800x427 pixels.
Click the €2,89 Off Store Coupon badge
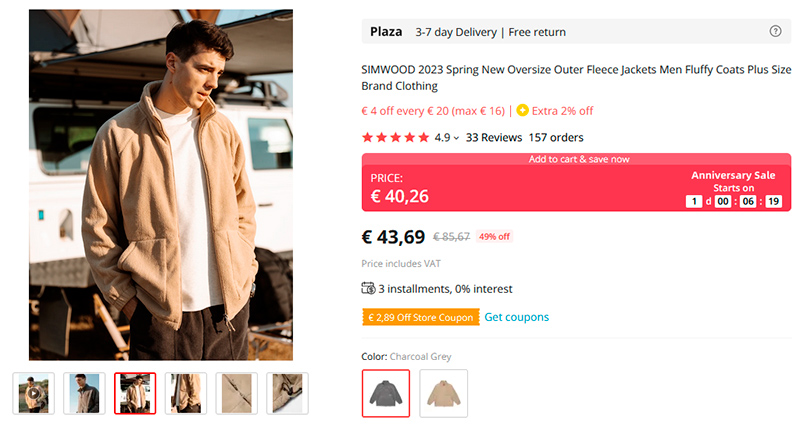[420, 317]
